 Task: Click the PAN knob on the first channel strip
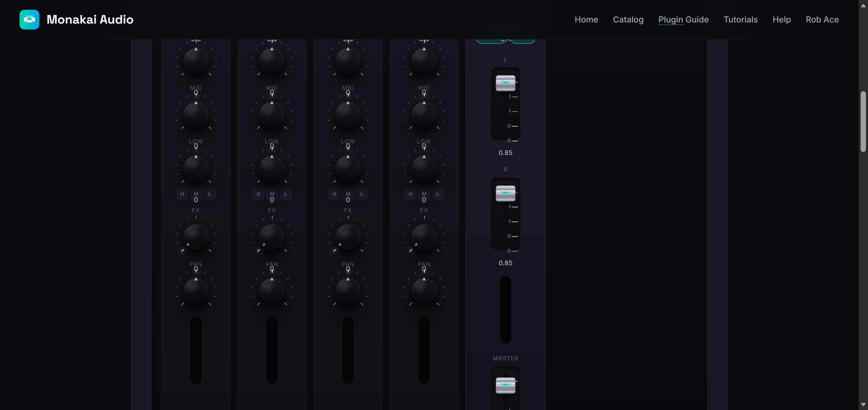click(196, 290)
